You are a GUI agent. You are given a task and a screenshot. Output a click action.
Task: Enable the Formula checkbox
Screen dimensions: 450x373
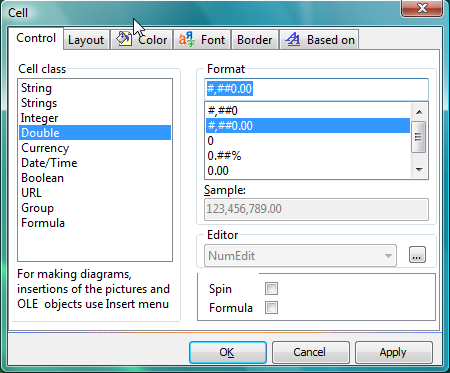271,307
